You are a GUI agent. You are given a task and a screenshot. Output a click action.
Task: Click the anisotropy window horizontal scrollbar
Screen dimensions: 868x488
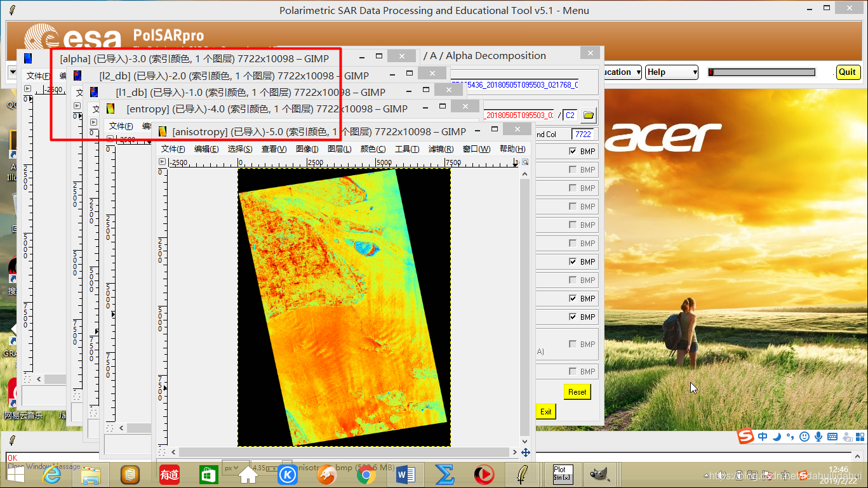pyautogui.click(x=344, y=452)
